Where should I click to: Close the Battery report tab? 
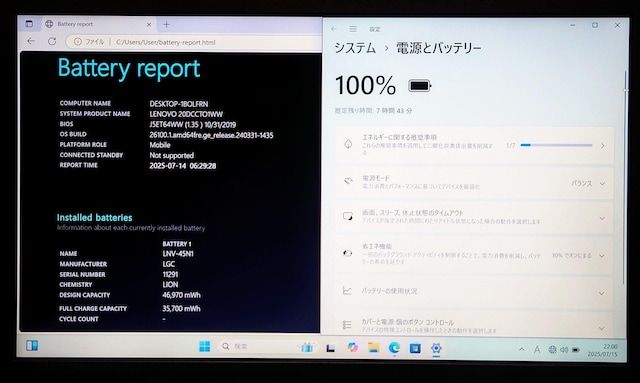tap(149, 24)
